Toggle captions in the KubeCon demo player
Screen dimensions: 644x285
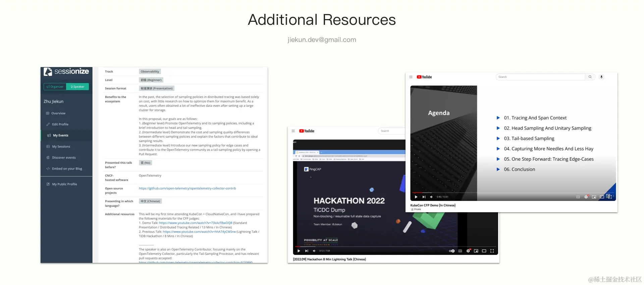pos(578,197)
